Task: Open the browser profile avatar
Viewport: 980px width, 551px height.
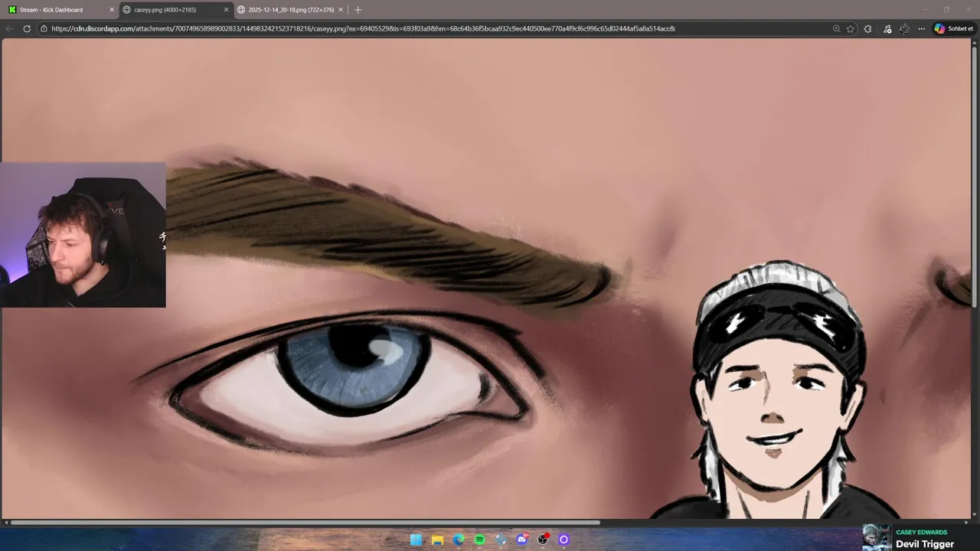Action: click(x=904, y=28)
